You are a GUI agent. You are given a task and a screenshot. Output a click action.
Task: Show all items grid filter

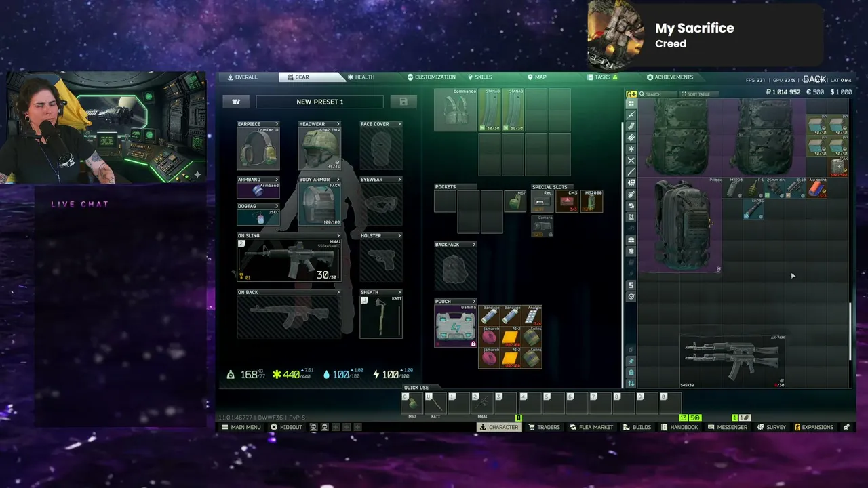tap(631, 104)
